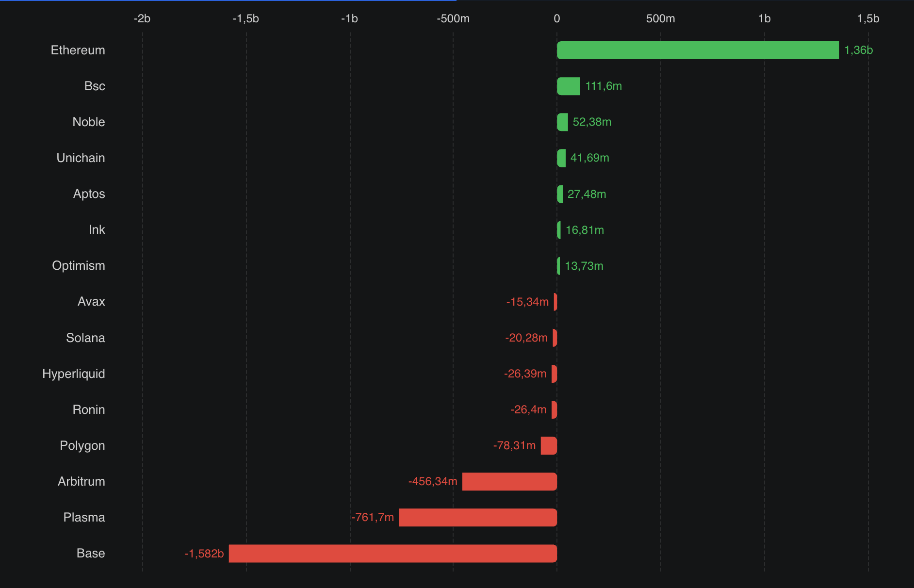The width and height of the screenshot is (914, 588).
Task: Click the Optimism chain label
Action: 78,266
